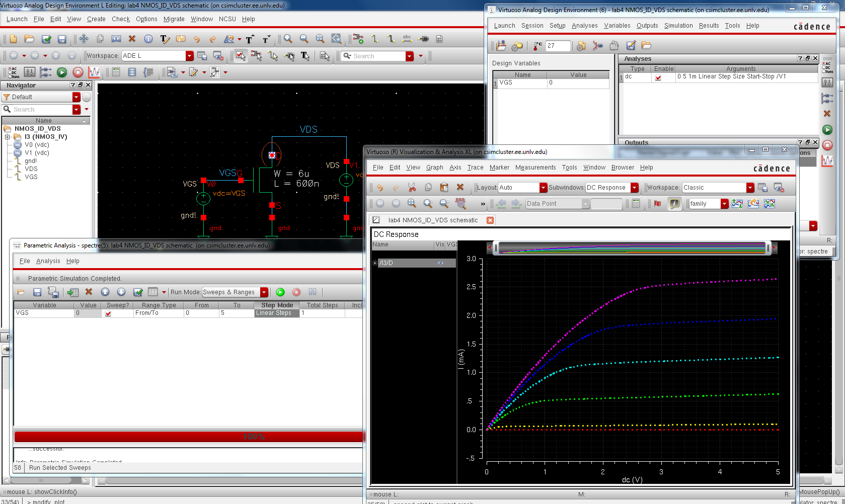This screenshot has height=504, width=845.
Task: Click Plot Outputs waveform icon in schematic toolbar
Action: [94, 72]
